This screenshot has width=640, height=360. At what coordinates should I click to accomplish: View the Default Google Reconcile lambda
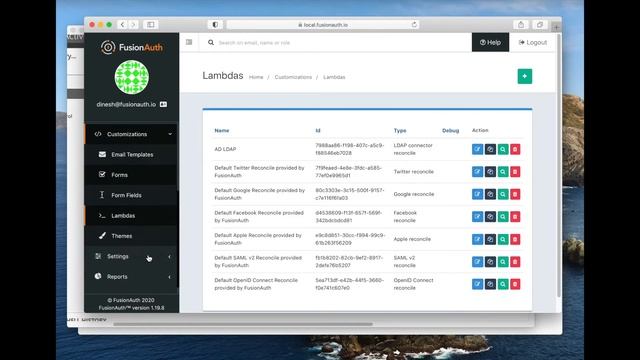point(502,194)
